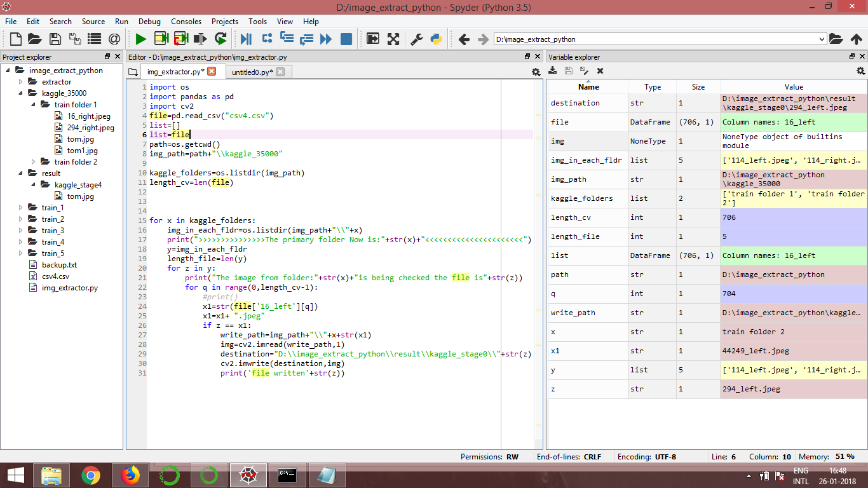The image size is (868, 488).
Task: Create a new file with toolbar icon
Action: pyautogui.click(x=15, y=39)
